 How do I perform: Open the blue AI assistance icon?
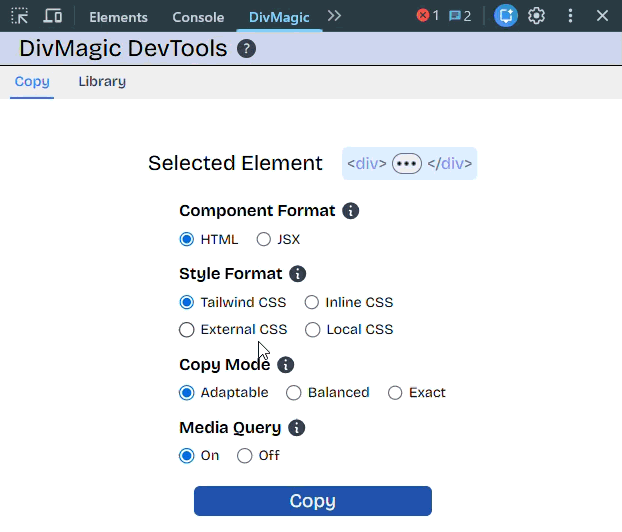click(x=505, y=16)
